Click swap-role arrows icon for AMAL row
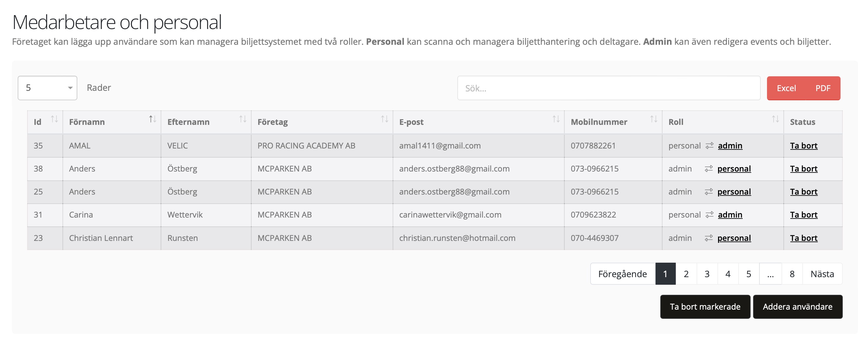 pos(709,146)
